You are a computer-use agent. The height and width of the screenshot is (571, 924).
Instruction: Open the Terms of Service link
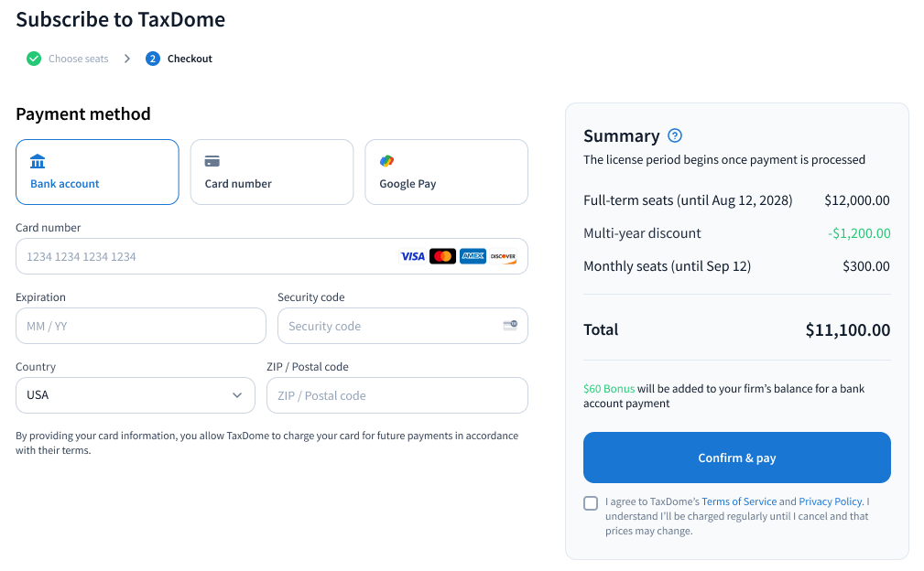[738, 501]
